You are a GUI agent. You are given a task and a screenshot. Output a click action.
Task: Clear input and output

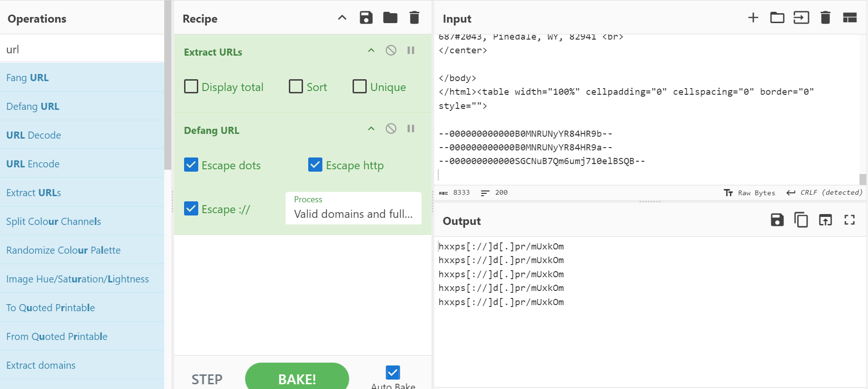[x=826, y=18]
